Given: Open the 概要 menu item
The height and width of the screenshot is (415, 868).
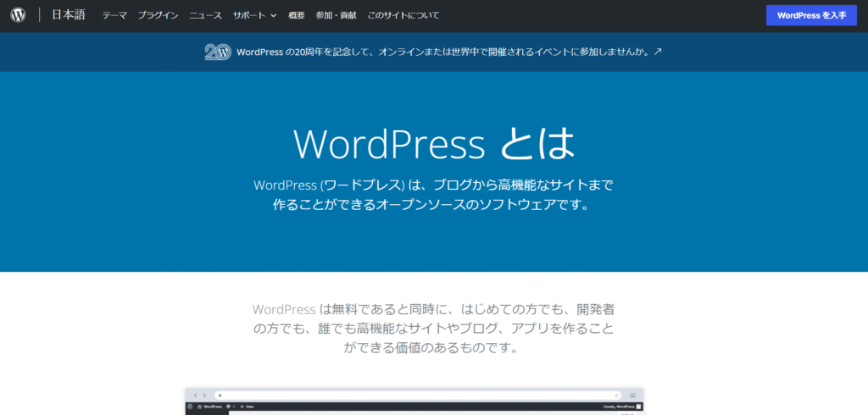Looking at the screenshot, I should [296, 15].
